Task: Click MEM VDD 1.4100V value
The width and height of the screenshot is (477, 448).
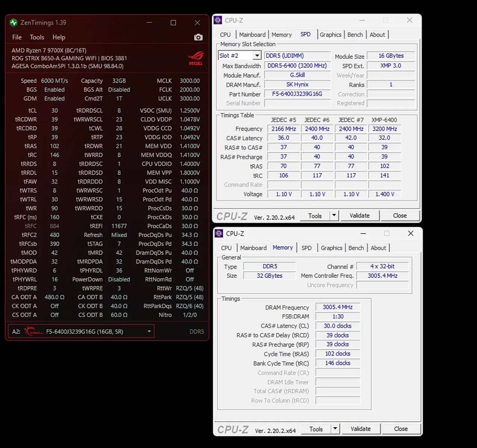Action: click(190, 146)
